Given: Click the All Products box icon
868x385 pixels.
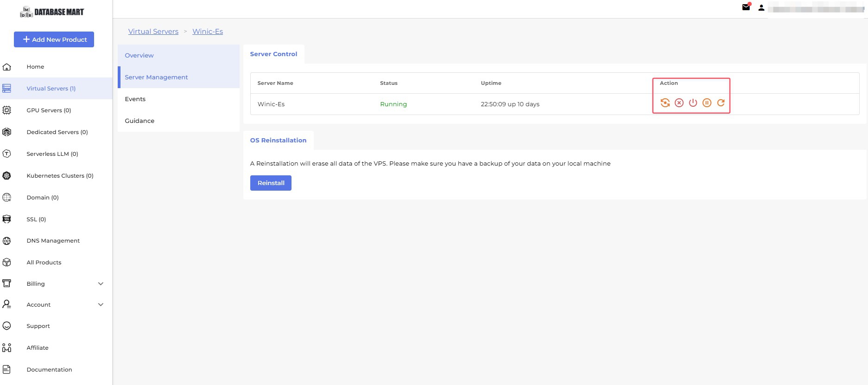Looking at the screenshot, I should coord(7,263).
